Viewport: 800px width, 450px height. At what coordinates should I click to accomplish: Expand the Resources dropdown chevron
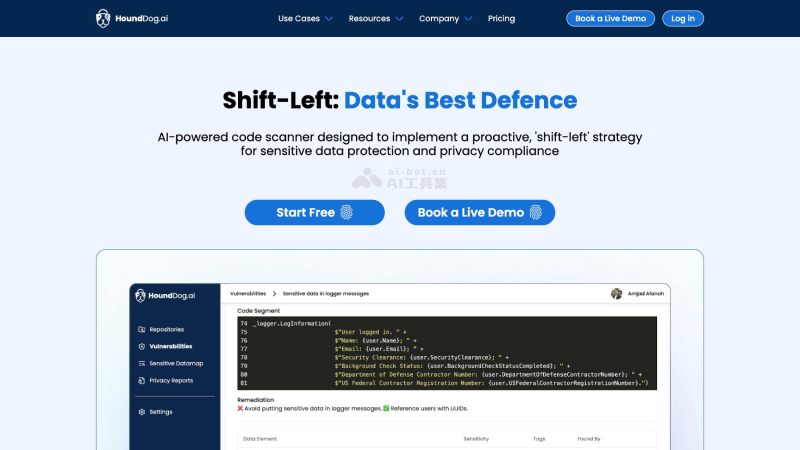pyautogui.click(x=399, y=19)
